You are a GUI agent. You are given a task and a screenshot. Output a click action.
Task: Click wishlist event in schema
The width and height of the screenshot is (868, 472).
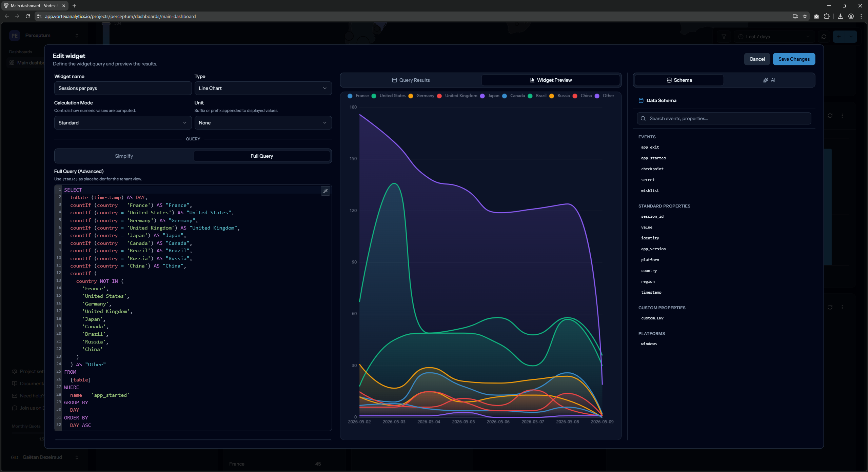[x=650, y=191]
